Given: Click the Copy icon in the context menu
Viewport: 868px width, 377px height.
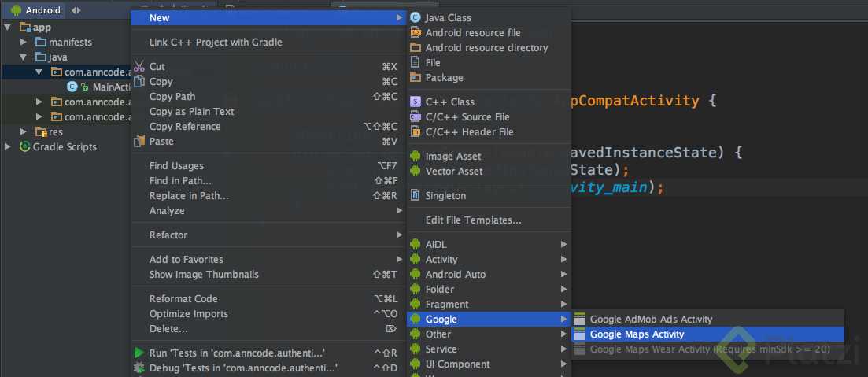Looking at the screenshot, I should click(x=139, y=81).
